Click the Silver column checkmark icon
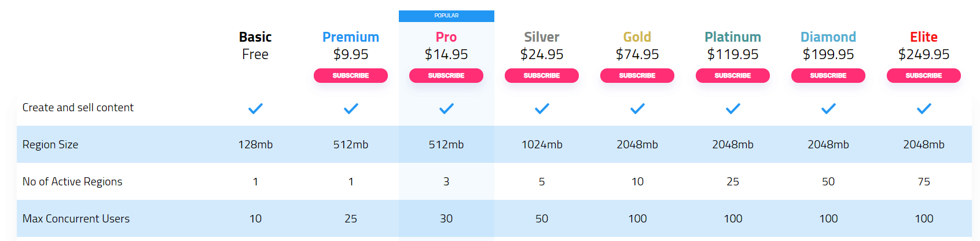The height and width of the screenshot is (241, 980). coord(542,108)
